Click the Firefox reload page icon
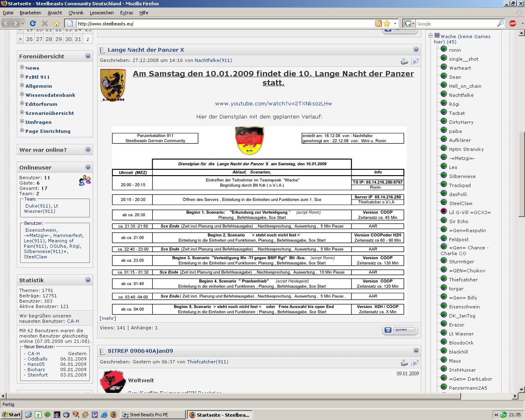The height and width of the screenshot is (420, 525). pyautogui.click(x=33, y=23)
